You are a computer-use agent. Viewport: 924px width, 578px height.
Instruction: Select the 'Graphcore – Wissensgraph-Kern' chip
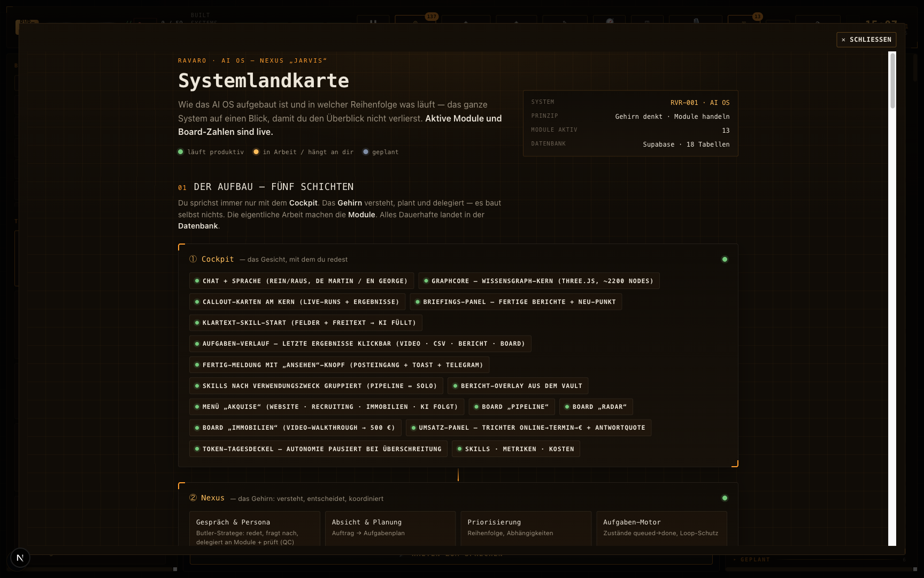(x=539, y=281)
